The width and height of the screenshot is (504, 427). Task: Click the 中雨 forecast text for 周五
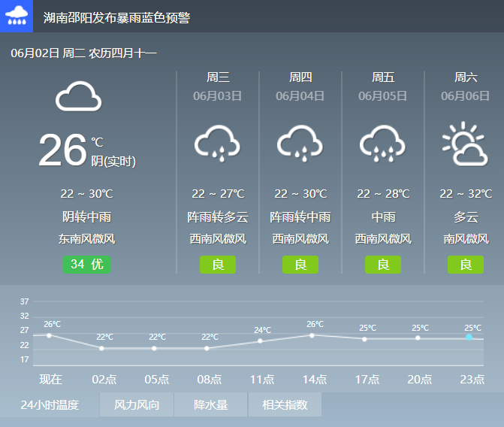point(383,217)
